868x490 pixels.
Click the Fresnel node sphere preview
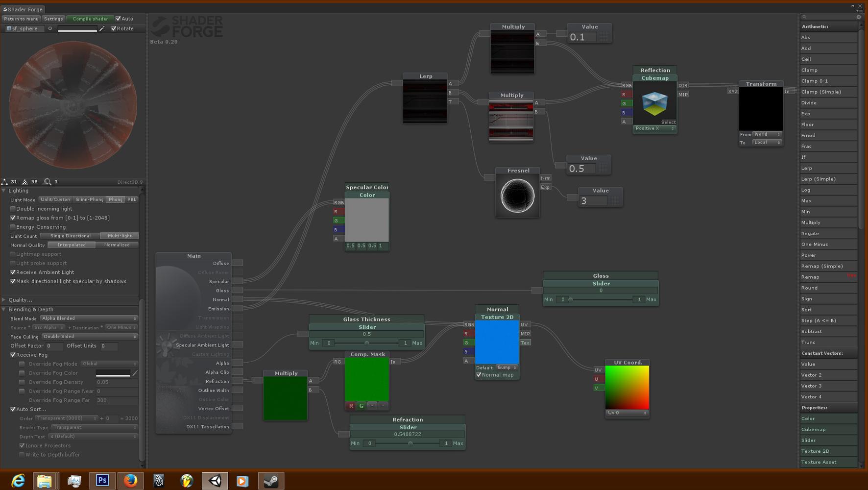tap(517, 196)
